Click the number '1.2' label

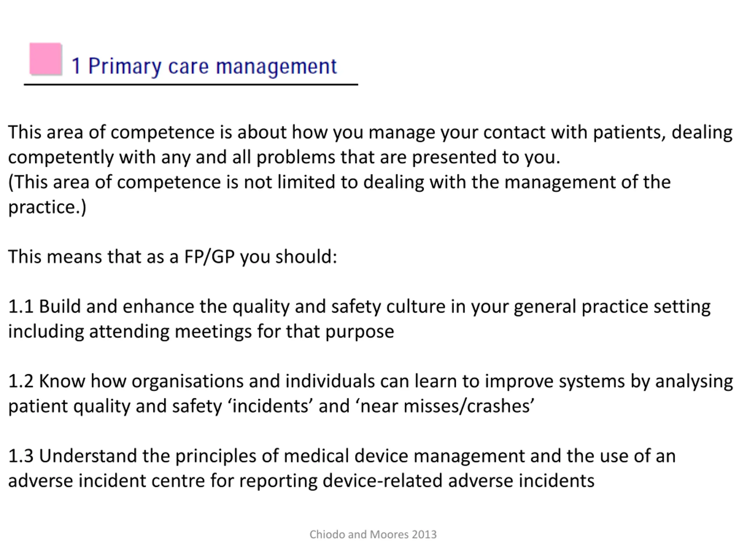click(x=21, y=381)
